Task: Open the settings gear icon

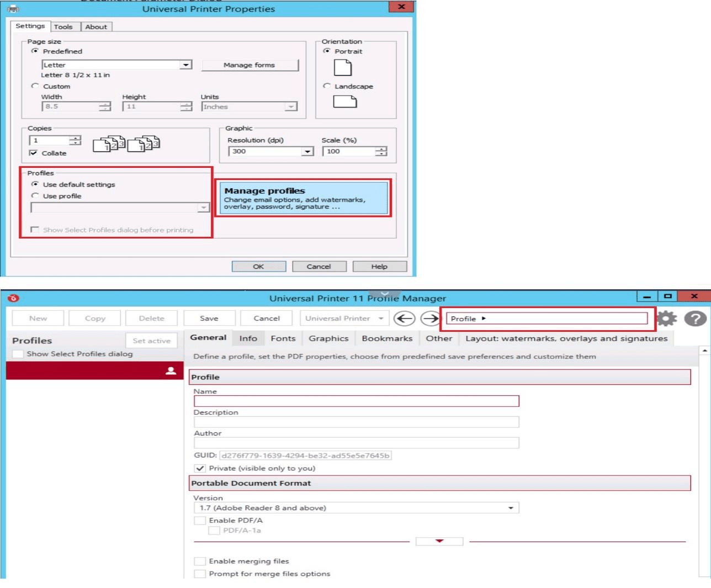Action: tap(666, 319)
